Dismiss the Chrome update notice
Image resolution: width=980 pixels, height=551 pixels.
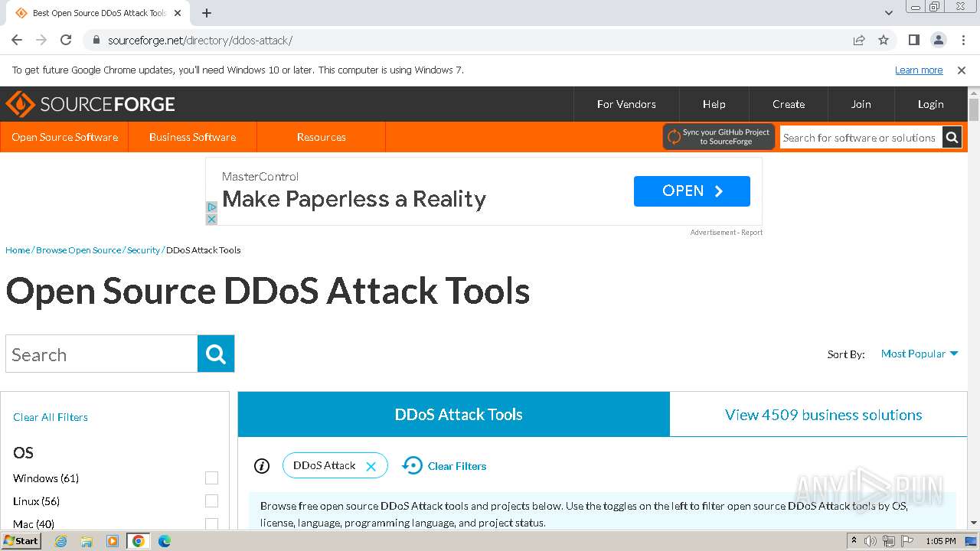(x=962, y=70)
